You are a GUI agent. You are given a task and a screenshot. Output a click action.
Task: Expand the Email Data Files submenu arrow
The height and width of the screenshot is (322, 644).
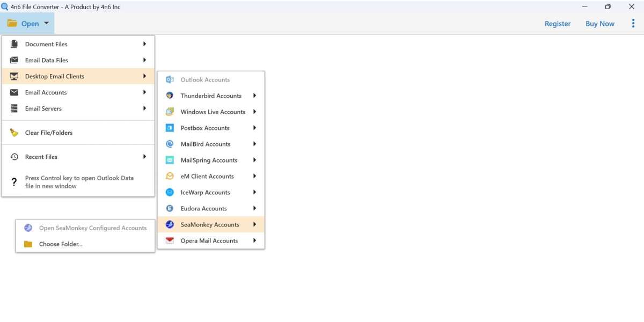point(145,60)
